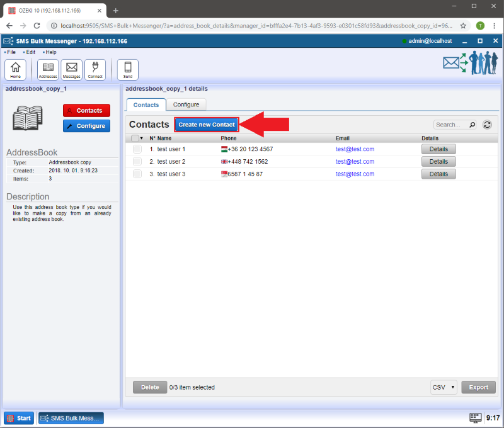Click the search magnifier icon

coord(472,125)
